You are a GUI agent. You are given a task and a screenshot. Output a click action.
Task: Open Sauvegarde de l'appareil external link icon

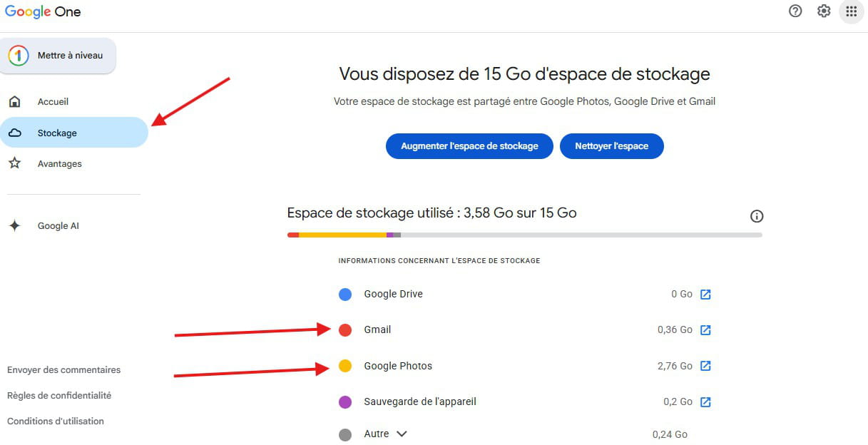[x=705, y=401]
